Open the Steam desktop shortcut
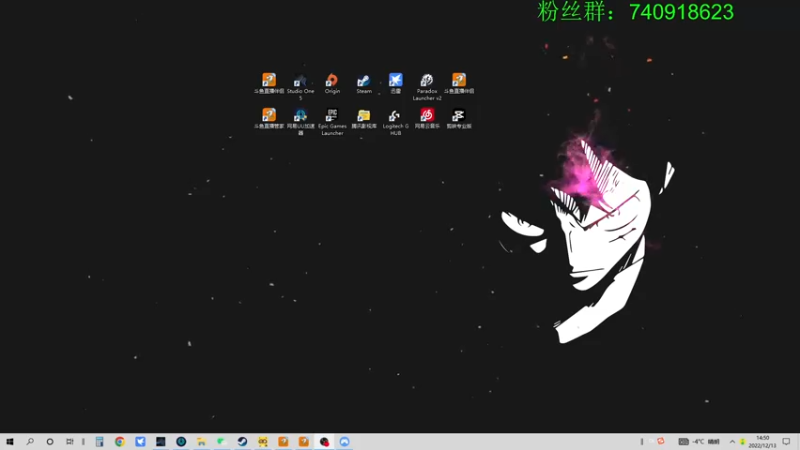800x450 pixels. pos(364,83)
